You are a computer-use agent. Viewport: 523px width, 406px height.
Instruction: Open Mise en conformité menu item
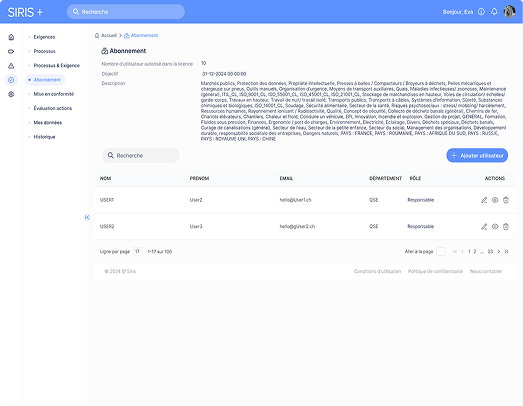tap(53, 94)
